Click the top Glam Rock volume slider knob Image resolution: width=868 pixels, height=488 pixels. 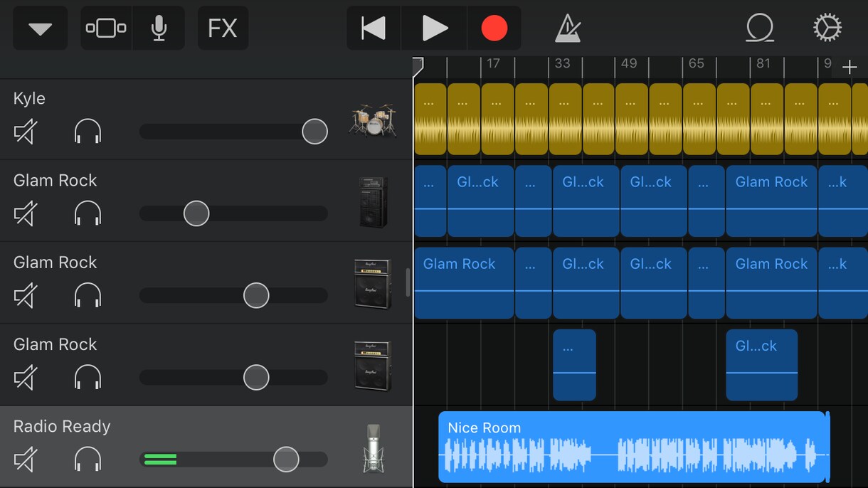coord(196,213)
